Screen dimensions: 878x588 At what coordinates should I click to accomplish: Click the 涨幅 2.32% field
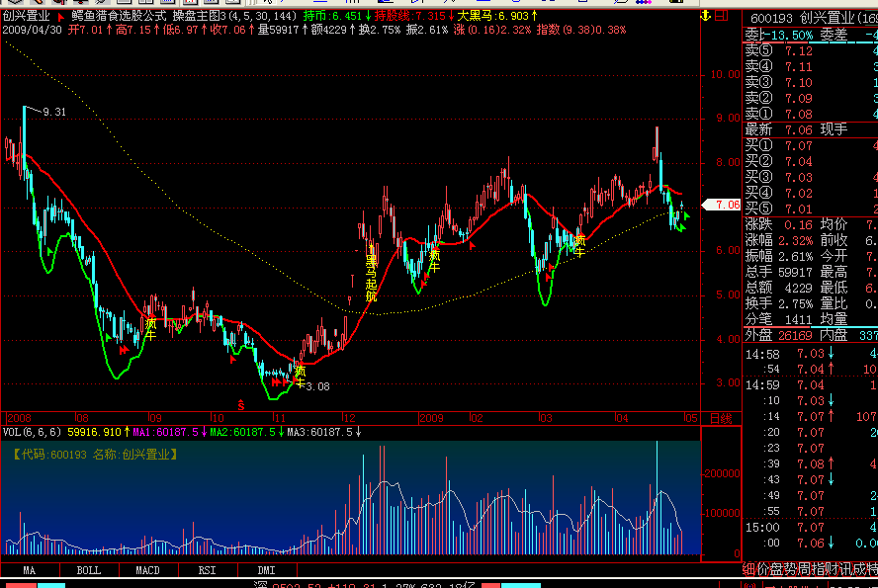point(778,240)
